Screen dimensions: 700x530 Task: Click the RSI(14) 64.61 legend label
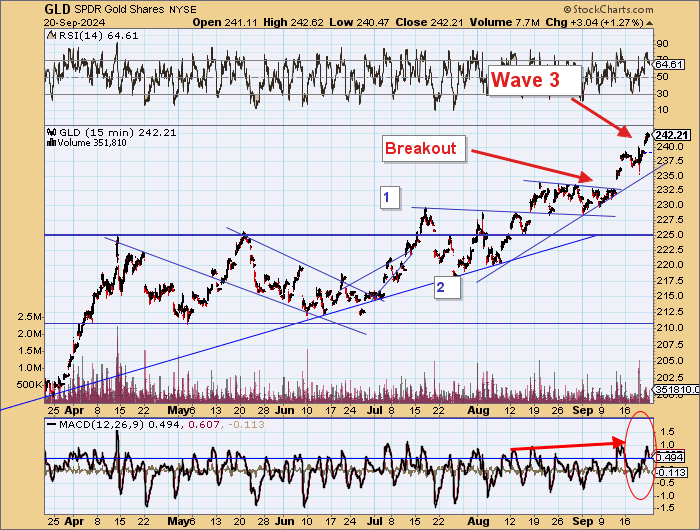pyautogui.click(x=98, y=36)
